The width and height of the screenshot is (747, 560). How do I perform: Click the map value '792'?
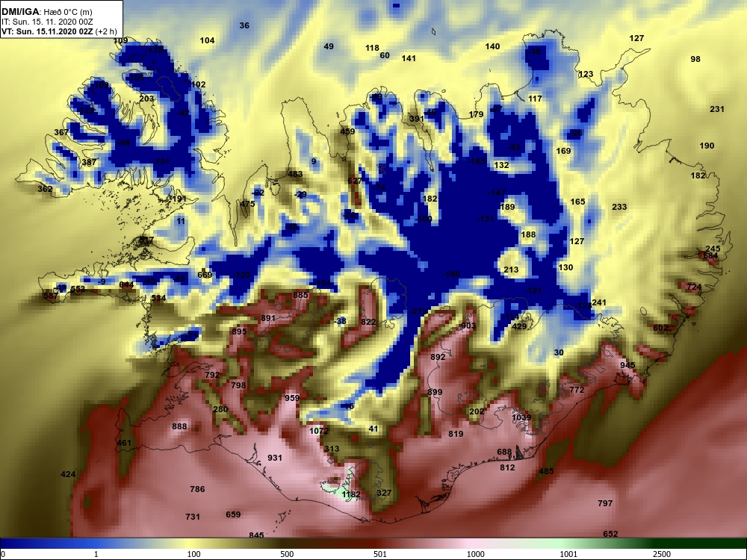[x=212, y=375]
